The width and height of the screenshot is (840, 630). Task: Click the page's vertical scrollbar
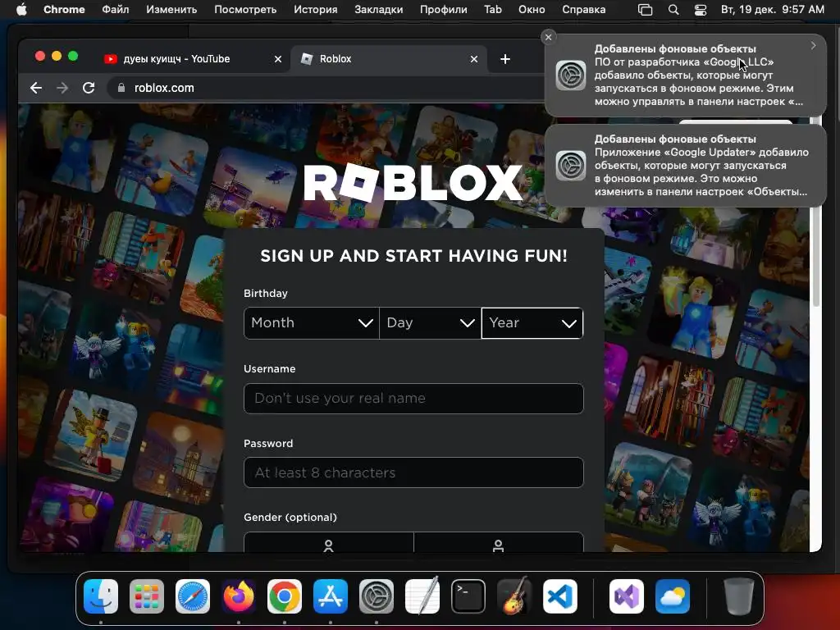click(x=816, y=257)
